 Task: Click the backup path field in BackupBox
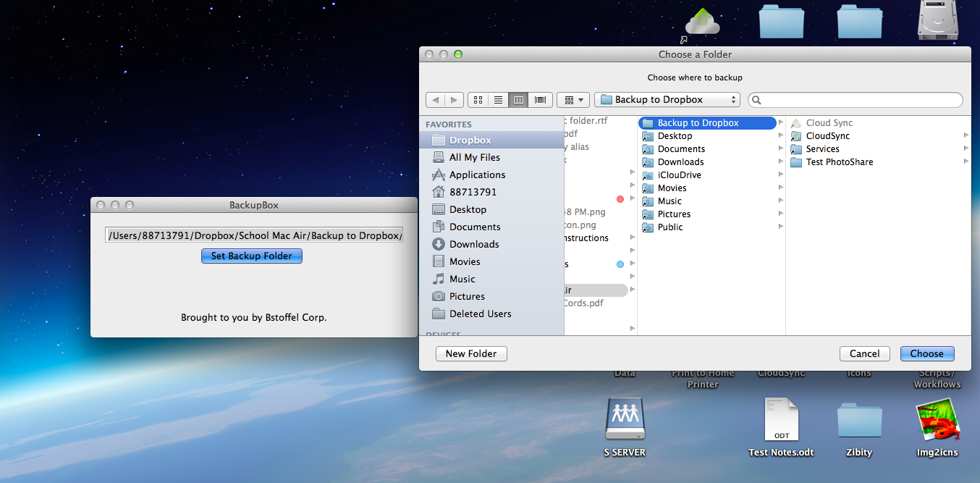[x=254, y=235]
